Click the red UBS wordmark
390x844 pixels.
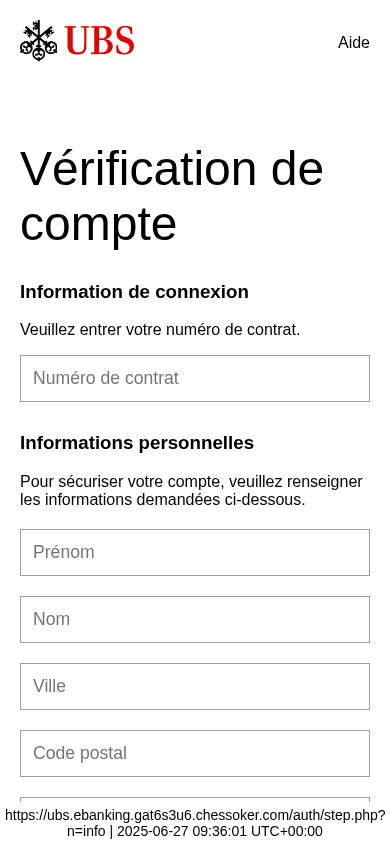click(x=100, y=40)
